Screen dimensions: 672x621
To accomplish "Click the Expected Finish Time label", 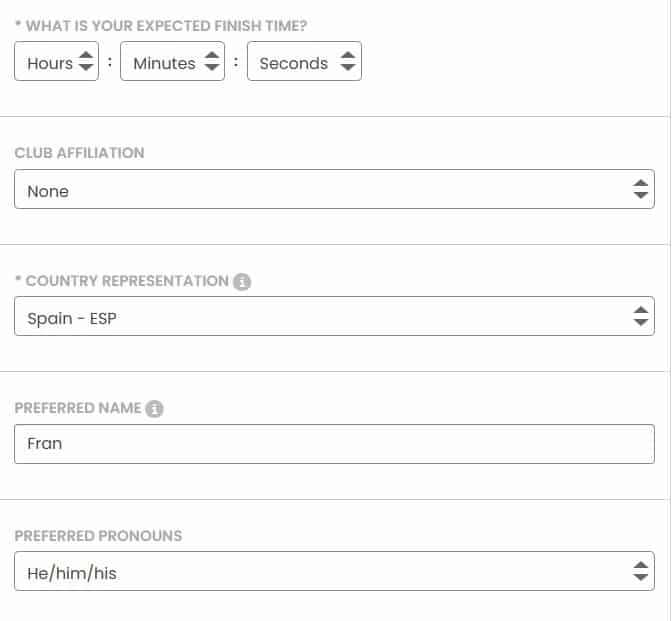I will (165, 26).
